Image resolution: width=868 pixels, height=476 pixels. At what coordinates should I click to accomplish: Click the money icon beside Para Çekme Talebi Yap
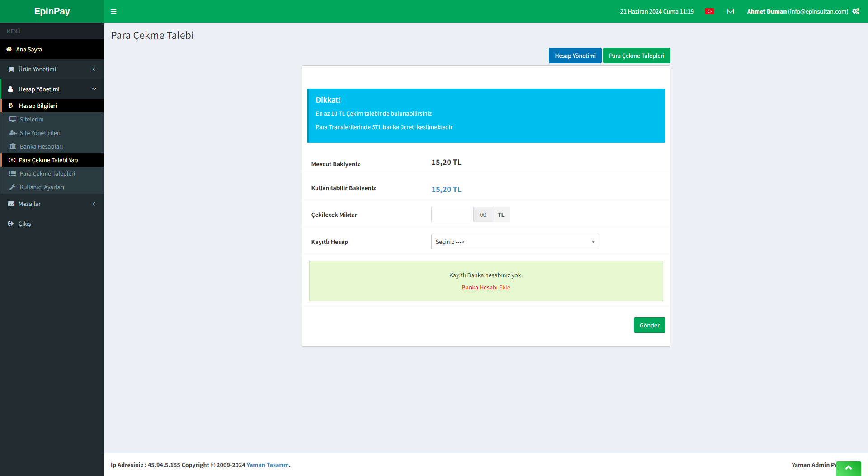(12, 160)
